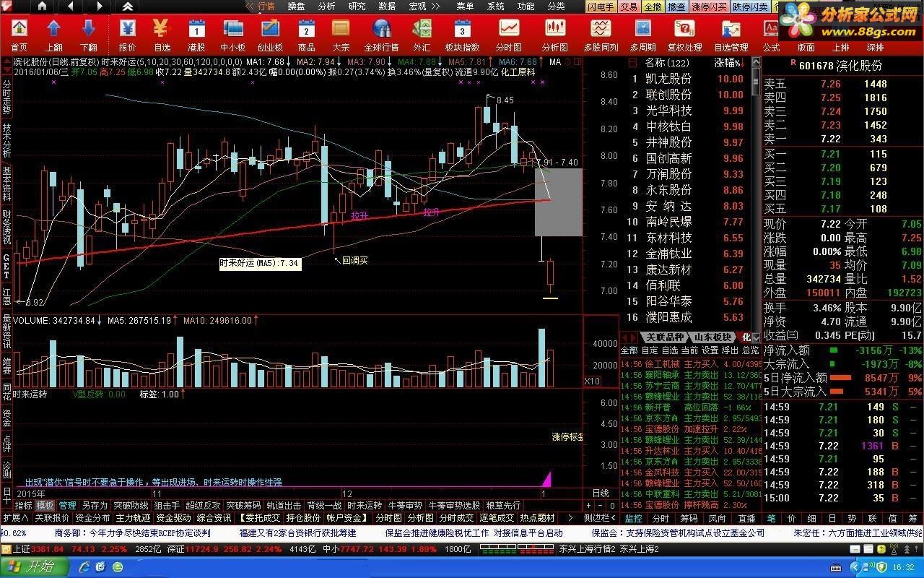924x578 pixels.
Task: Open the 中小板 board icon
Action: [233, 35]
